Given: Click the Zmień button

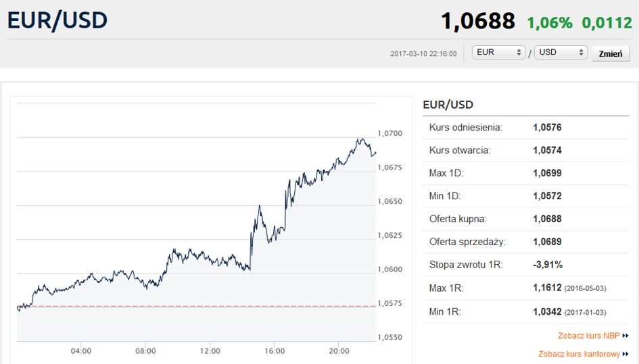Looking at the screenshot, I should (611, 54).
